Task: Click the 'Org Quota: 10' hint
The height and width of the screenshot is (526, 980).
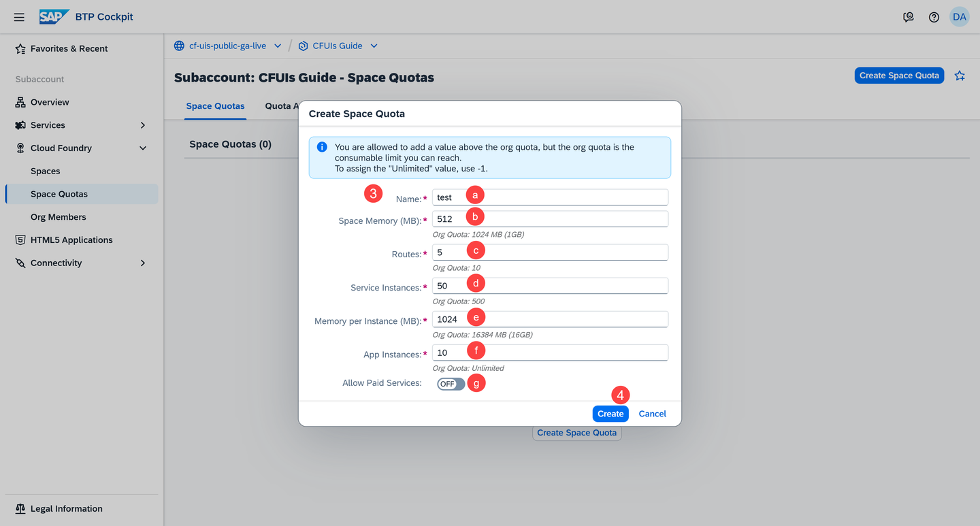Action: pos(457,268)
